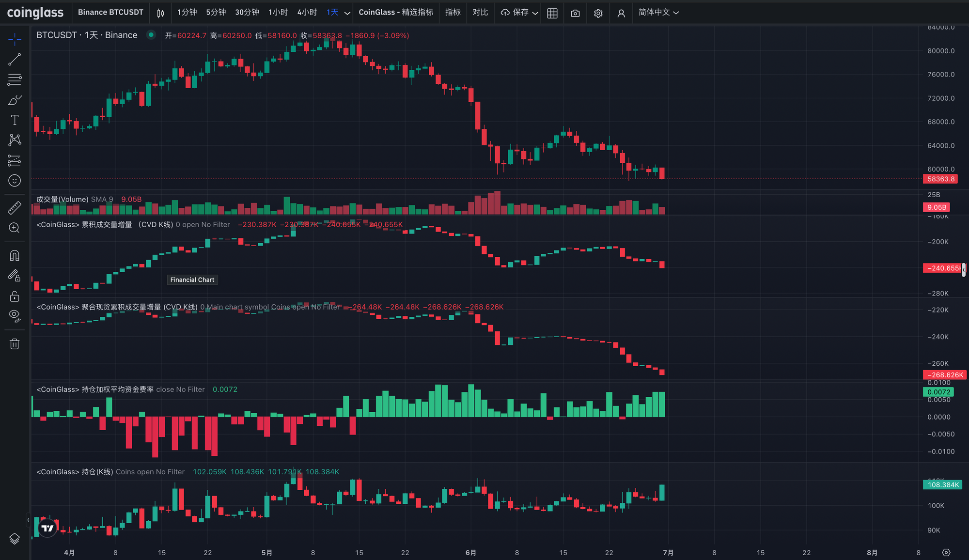This screenshot has width=969, height=560.
Task: Open the 简体中文 language dropdown
Action: pos(658,13)
